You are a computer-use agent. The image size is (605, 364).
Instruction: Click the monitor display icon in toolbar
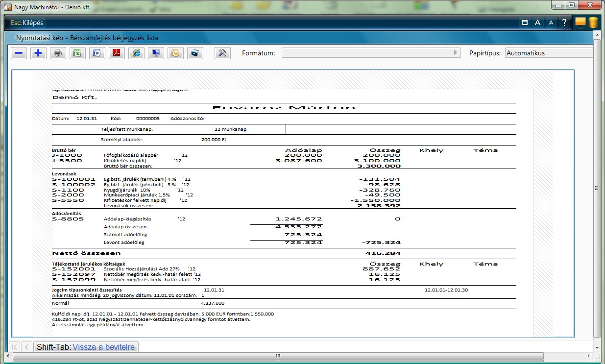tap(156, 53)
